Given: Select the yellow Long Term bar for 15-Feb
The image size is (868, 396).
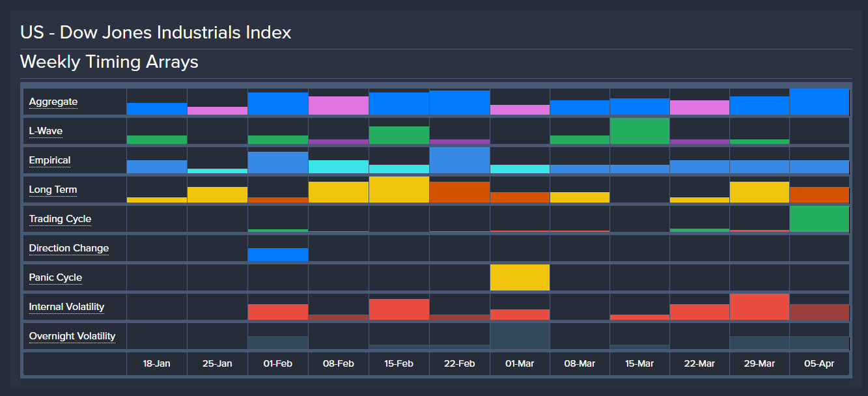Looking at the screenshot, I should pos(399,190).
